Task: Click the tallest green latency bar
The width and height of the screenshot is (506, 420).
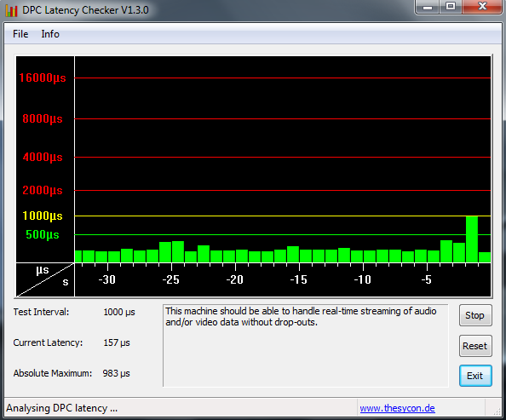Action: [472, 239]
